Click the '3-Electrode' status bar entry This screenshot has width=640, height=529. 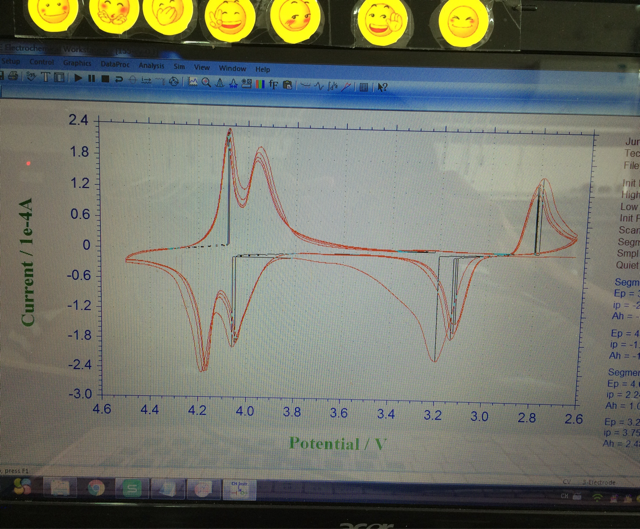click(x=599, y=482)
